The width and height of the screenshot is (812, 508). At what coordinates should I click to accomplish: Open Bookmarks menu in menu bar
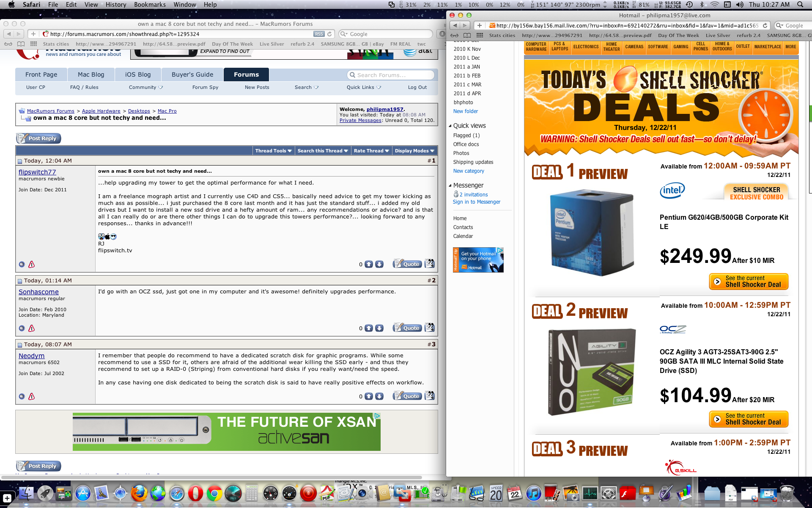tap(150, 5)
